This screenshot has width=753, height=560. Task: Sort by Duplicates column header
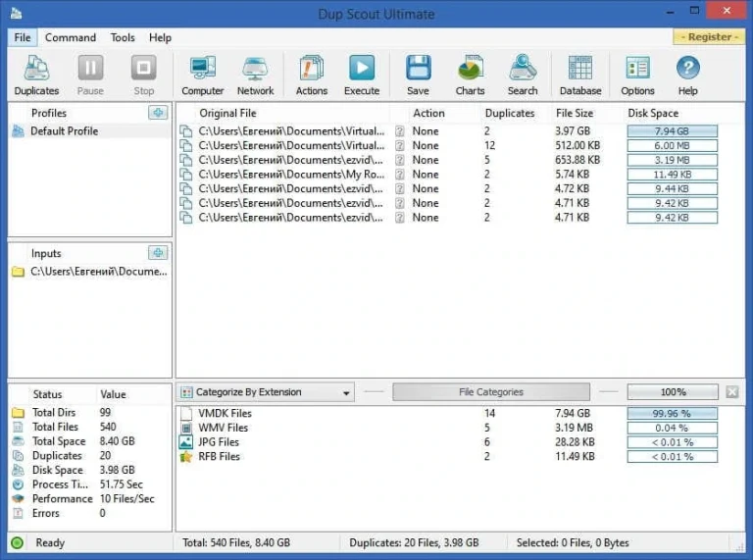510,114
